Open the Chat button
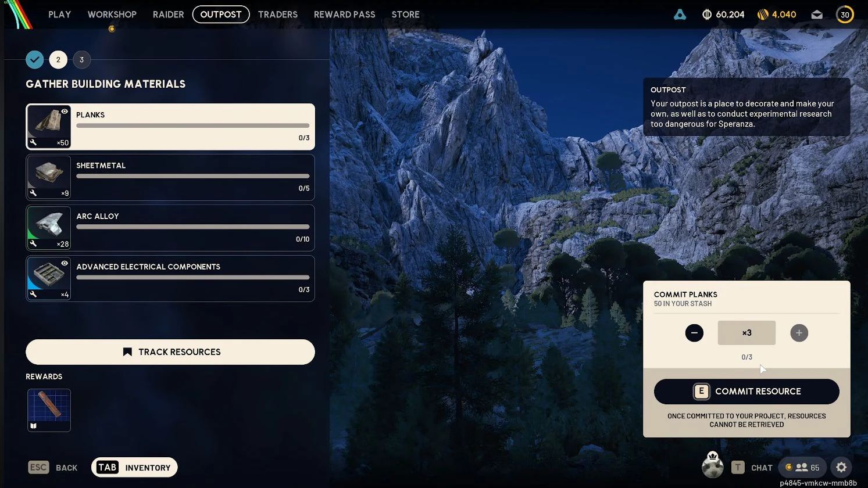The height and width of the screenshot is (488, 868). [x=752, y=468]
